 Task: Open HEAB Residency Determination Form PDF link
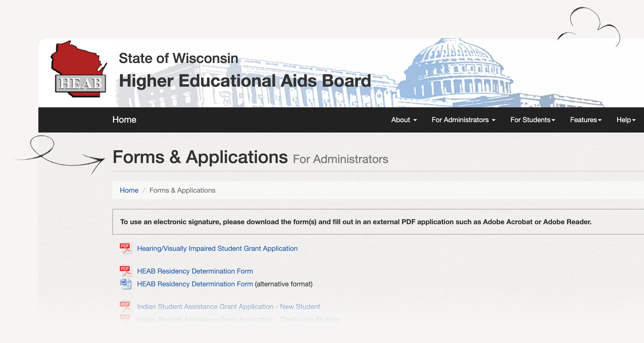coord(195,271)
